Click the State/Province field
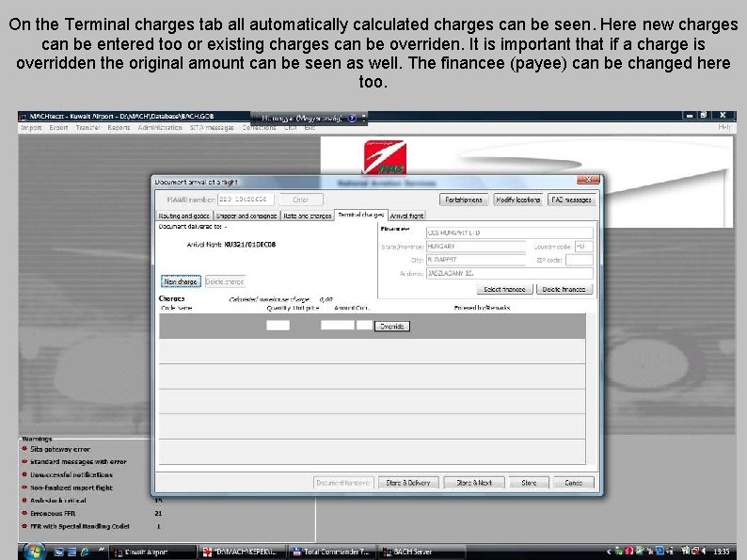Image resolution: width=747 pixels, height=560 pixels. [x=476, y=247]
